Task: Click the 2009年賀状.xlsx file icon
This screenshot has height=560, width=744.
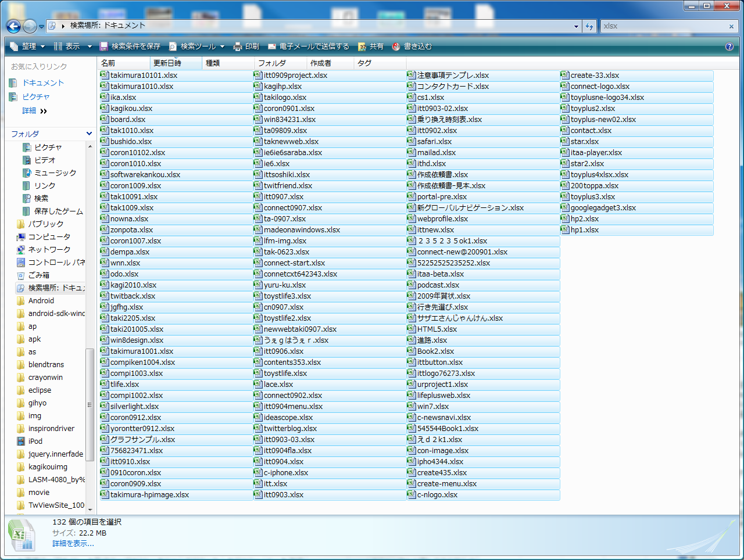Action: (412, 296)
